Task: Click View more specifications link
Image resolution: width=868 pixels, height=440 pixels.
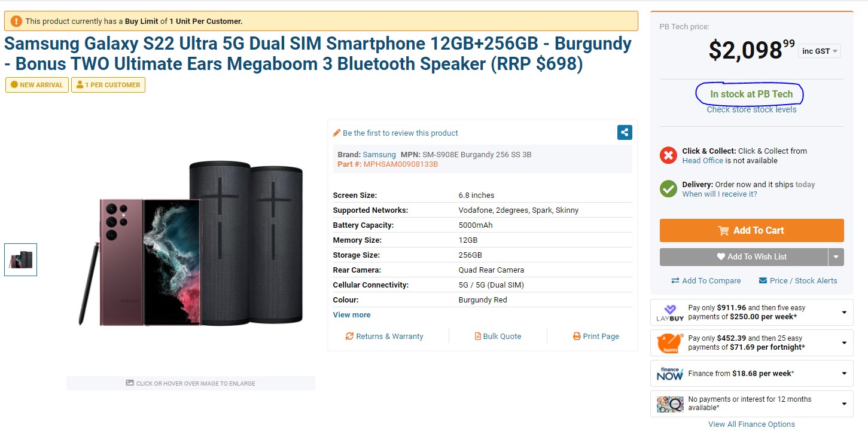Action: (x=352, y=315)
